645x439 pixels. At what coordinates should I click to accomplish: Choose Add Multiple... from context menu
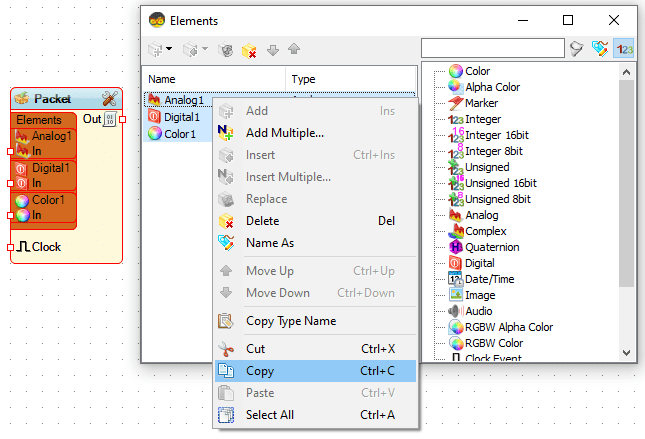coord(316,133)
